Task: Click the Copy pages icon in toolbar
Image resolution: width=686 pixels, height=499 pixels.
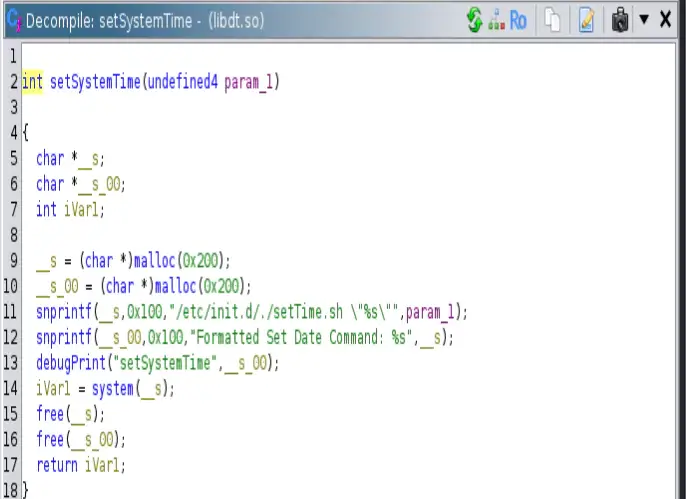Action: [552, 20]
